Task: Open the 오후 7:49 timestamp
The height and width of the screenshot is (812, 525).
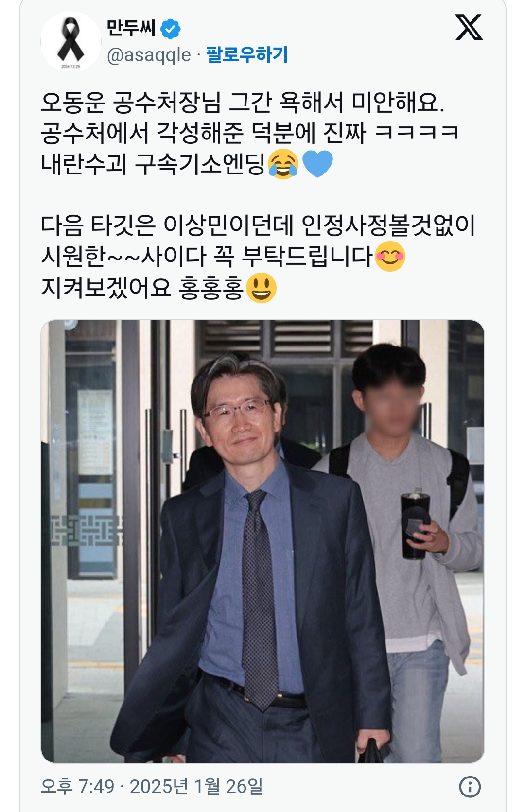Action: tap(77, 786)
